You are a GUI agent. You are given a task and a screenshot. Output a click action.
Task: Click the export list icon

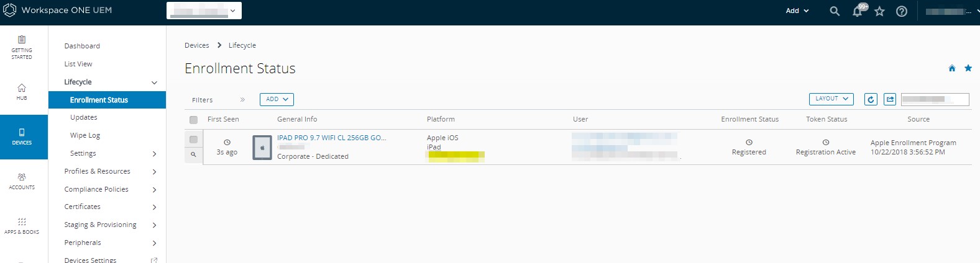tap(890, 99)
